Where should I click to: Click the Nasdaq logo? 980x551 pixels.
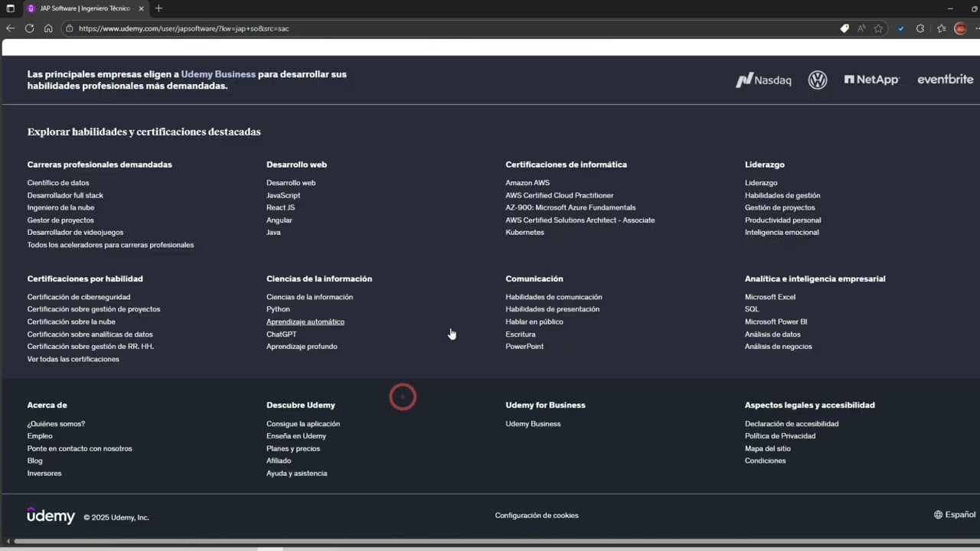click(763, 80)
